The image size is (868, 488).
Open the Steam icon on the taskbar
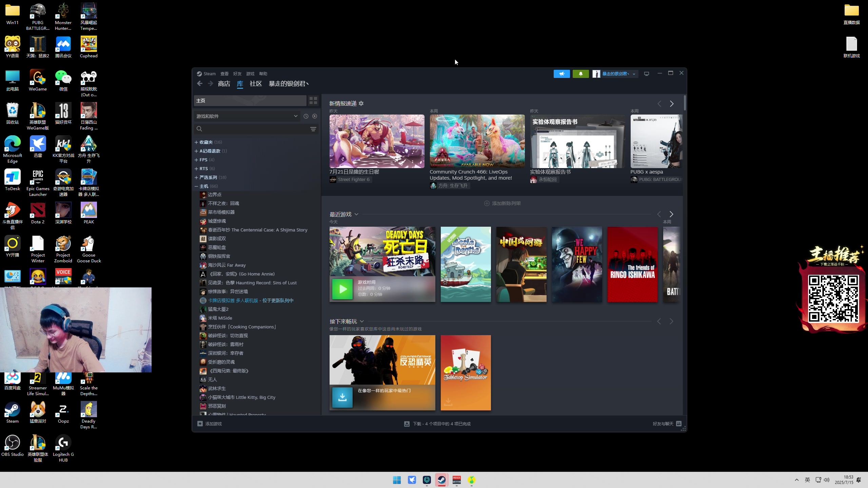point(441,480)
